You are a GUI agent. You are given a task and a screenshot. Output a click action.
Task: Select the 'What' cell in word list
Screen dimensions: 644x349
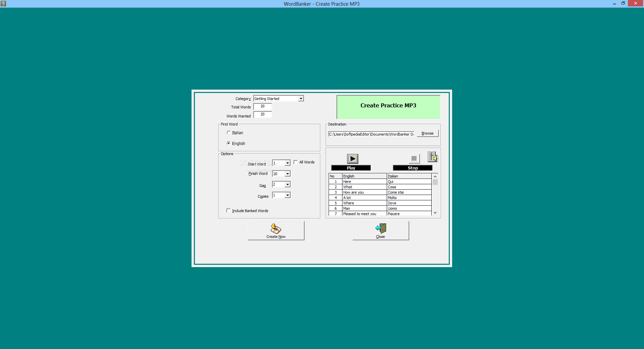click(364, 187)
